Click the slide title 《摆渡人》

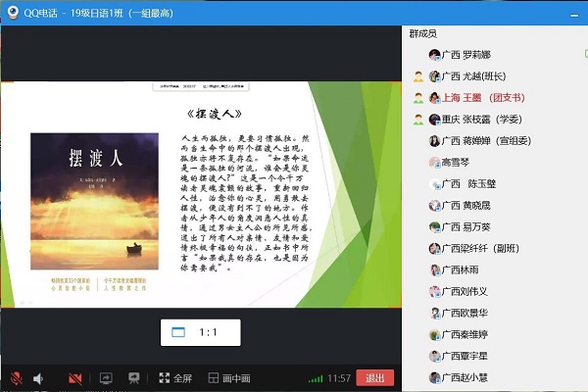(x=215, y=114)
